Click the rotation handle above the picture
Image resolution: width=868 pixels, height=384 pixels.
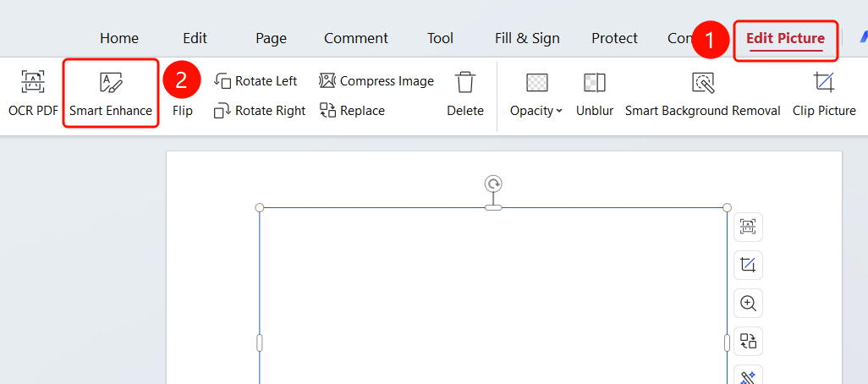(492, 184)
